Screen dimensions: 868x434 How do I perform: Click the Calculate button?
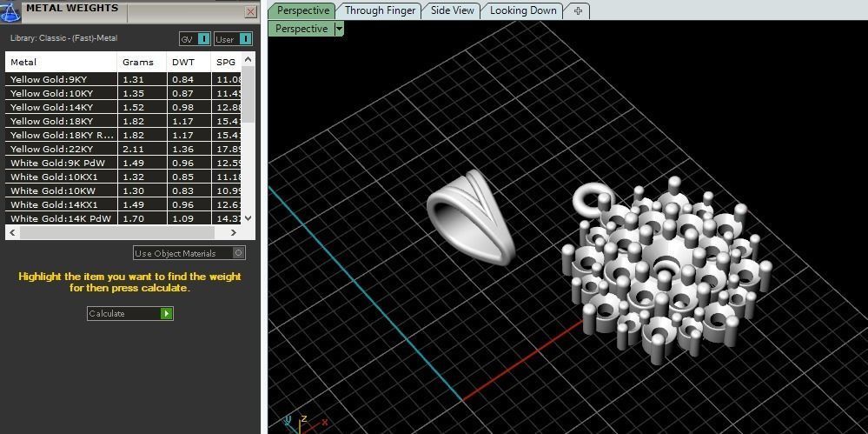130,314
